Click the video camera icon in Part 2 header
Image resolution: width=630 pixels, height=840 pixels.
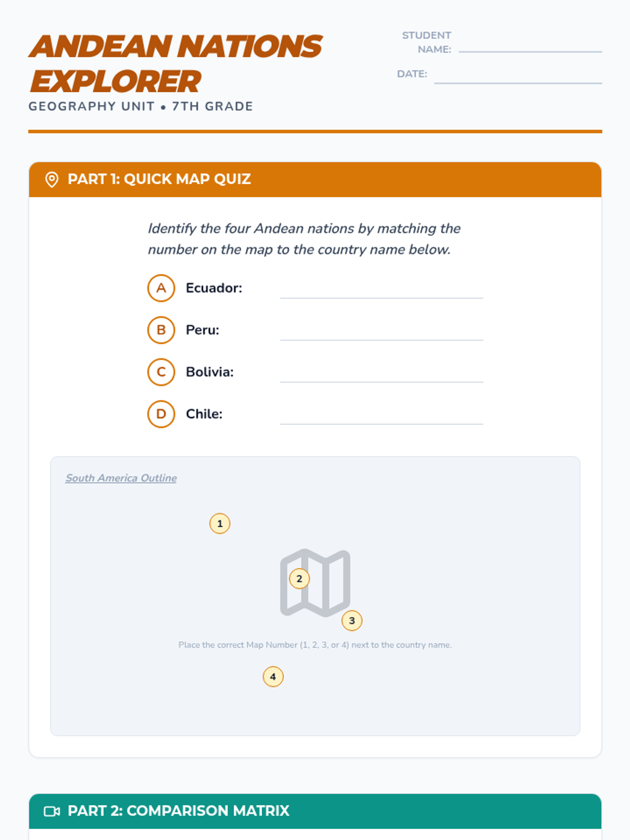(x=51, y=811)
